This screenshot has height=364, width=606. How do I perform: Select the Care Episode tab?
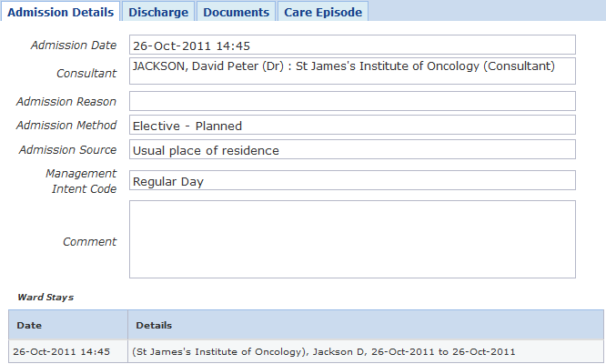[322, 12]
